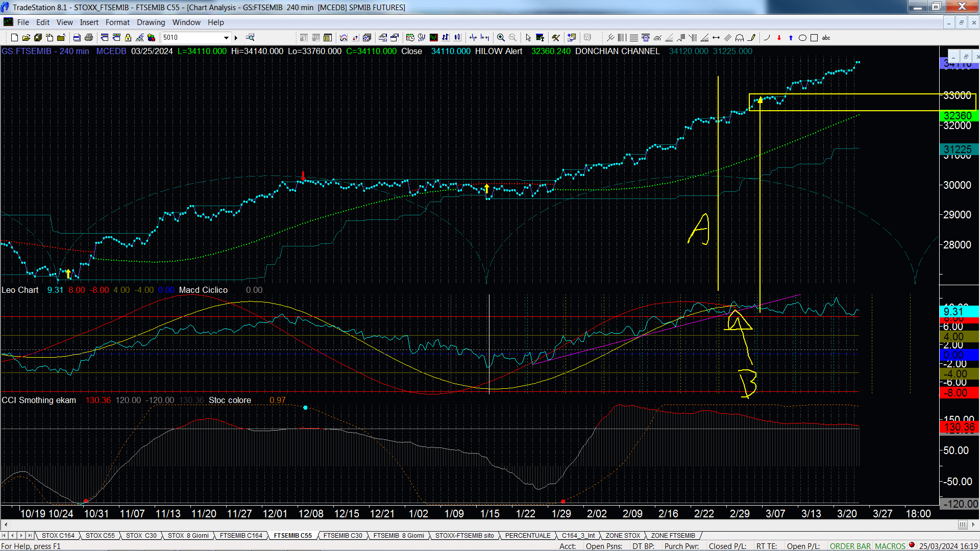980x551 pixels.
Task: Select the horizontal lines drawing tool
Action: coord(633,38)
